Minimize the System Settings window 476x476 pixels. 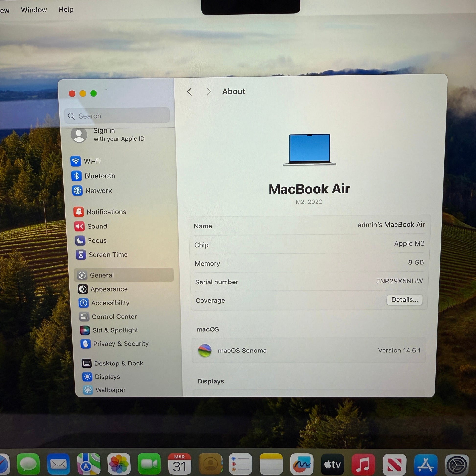(83, 93)
